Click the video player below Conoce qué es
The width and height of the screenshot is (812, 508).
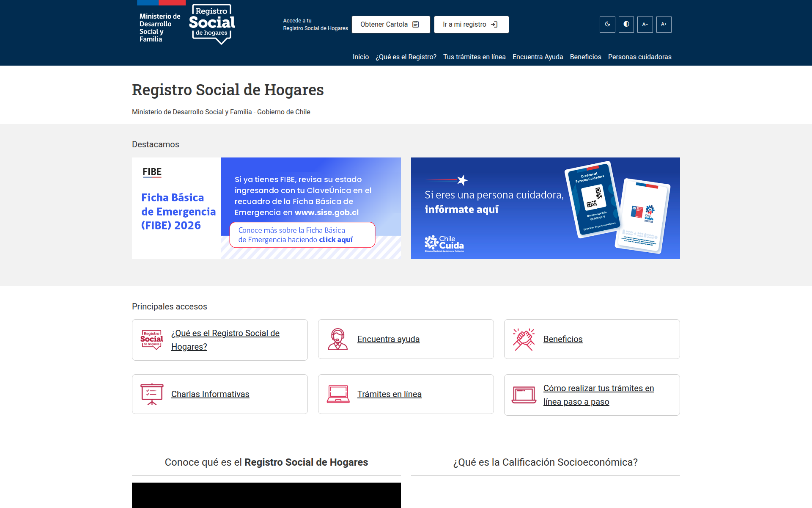(x=266, y=495)
